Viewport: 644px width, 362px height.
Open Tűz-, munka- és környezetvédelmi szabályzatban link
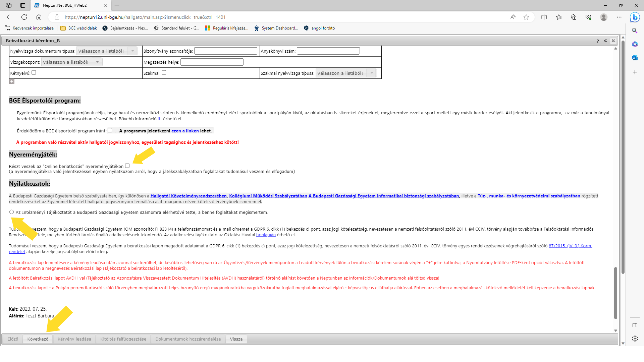pos(529,196)
